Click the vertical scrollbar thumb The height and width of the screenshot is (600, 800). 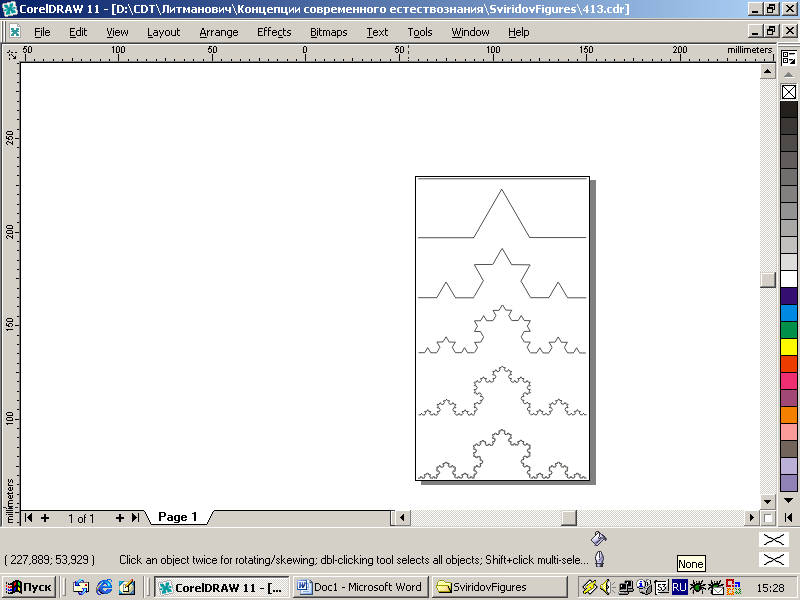click(x=767, y=280)
